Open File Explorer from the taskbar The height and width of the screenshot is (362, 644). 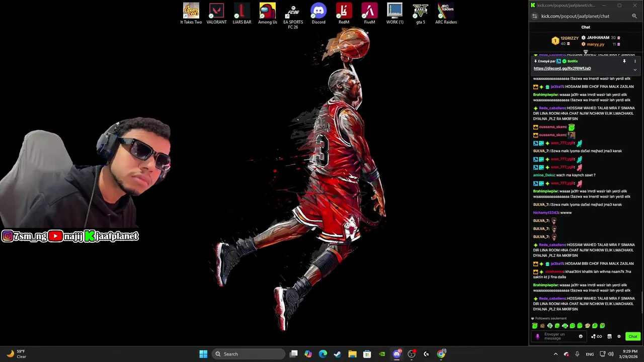tap(352, 354)
